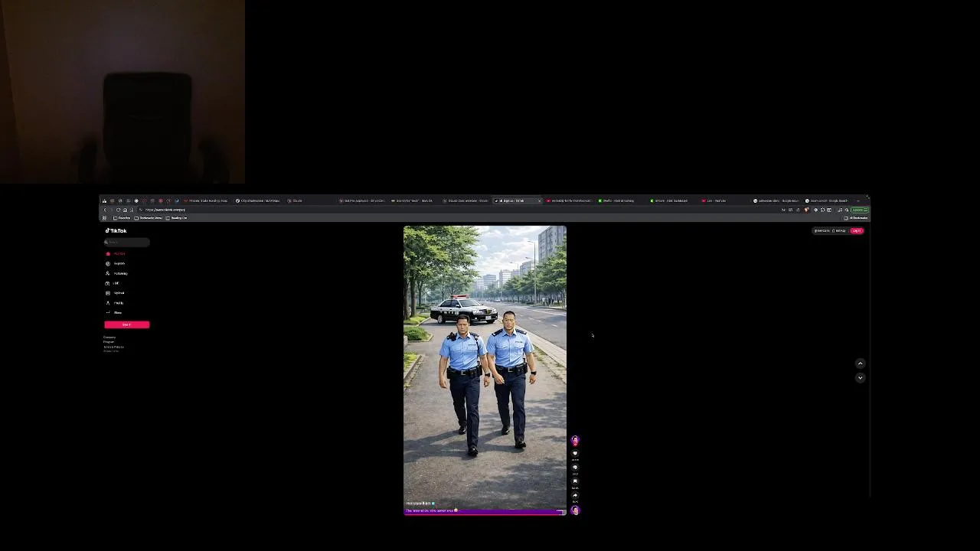980x551 pixels.
Task: Open the creator avatar above the like button
Action: coord(575,439)
